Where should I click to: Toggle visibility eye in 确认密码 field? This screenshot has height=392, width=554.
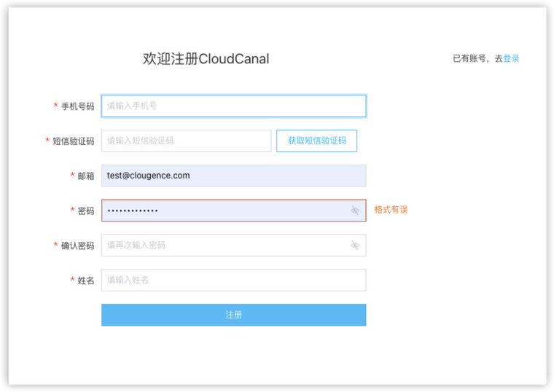point(355,245)
